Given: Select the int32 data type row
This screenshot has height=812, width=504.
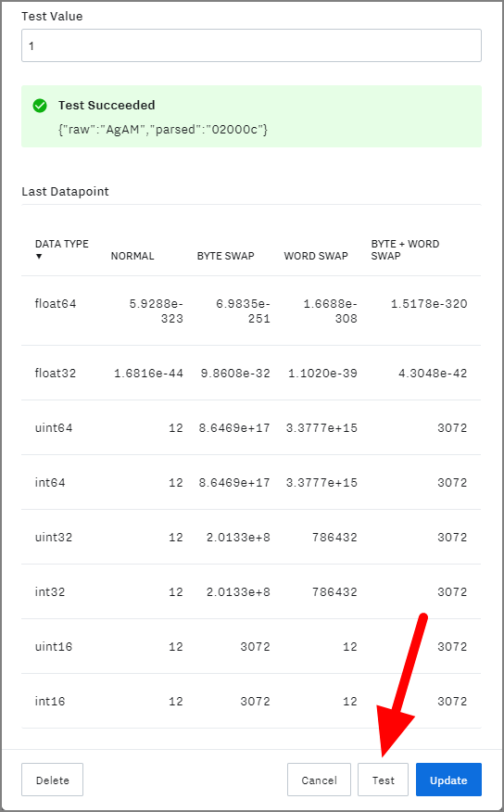Looking at the screenshot, I should (x=251, y=591).
